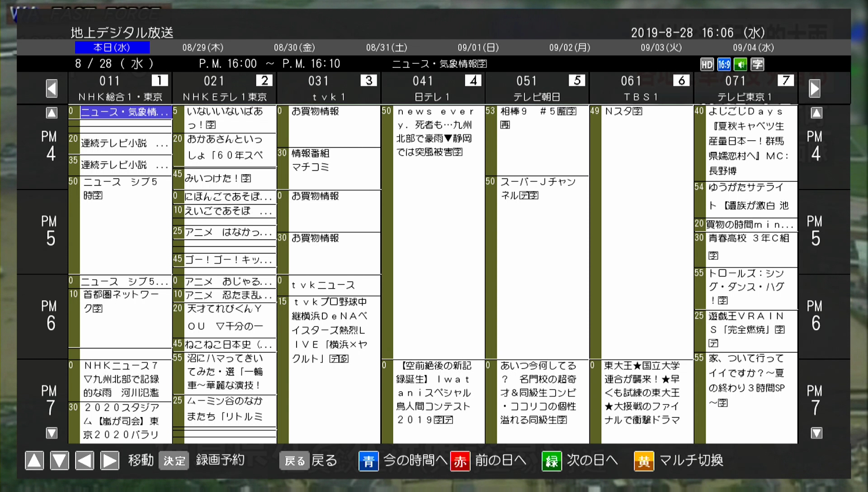Click the up arrow above right PM 4
This screenshot has width=868, height=492.
click(x=816, y=113)
